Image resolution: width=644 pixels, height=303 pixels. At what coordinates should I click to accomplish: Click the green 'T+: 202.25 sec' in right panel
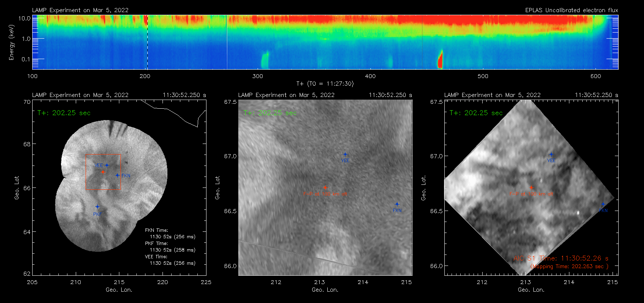coord(476,113)
